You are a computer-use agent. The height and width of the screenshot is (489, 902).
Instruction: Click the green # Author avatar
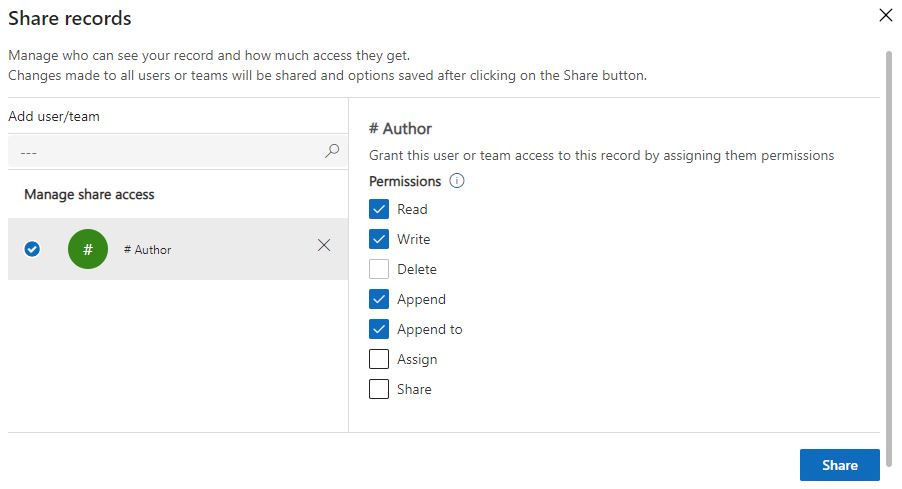(88, 249)
